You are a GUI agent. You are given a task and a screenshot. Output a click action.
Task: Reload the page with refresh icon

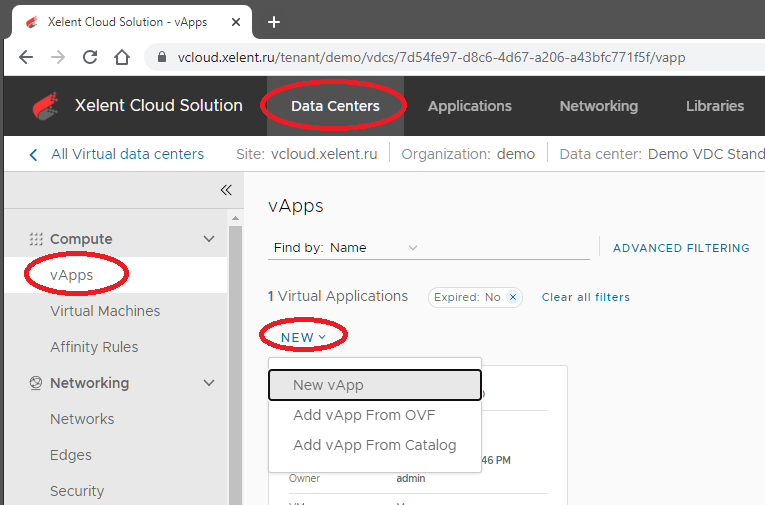pyautogui.click(x=90, y=58)
